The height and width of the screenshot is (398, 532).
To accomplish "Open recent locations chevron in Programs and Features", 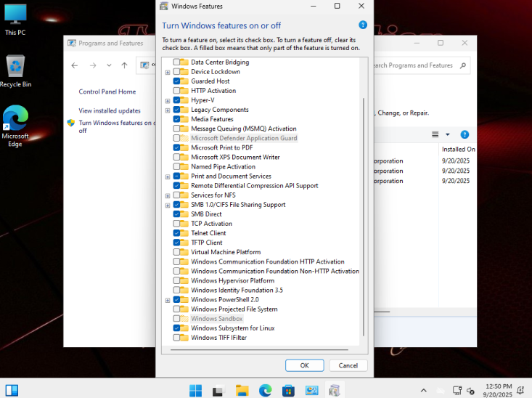I will 109,65.
